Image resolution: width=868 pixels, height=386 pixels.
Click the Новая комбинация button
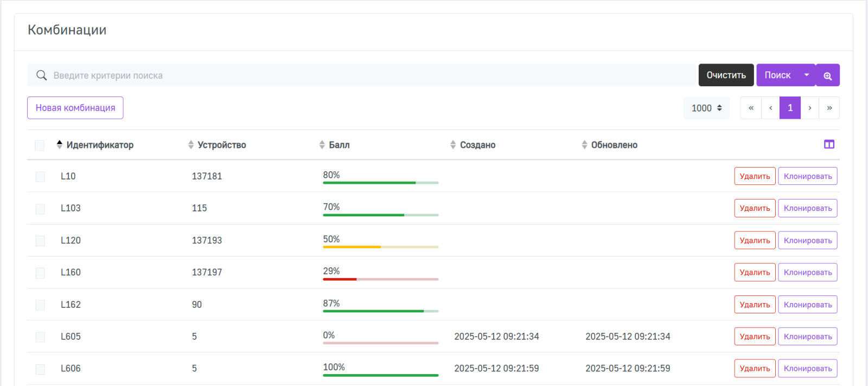click(x=75, y=108)
